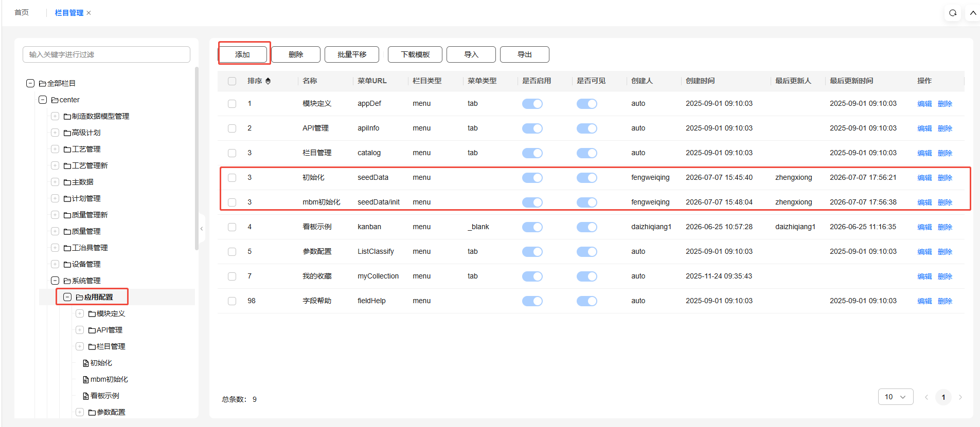
Task: Collapse the left tree panel handle
Action: [202, 229]
